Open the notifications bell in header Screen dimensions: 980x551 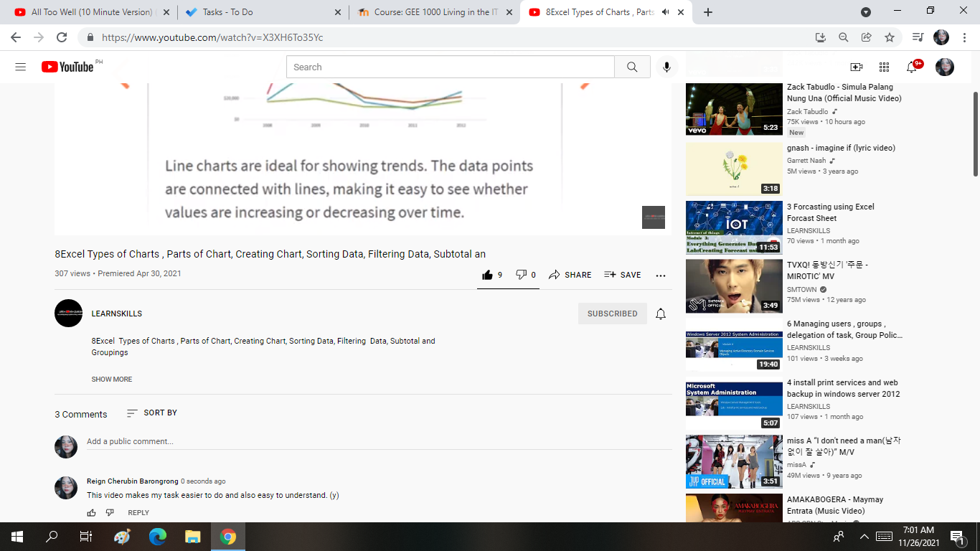912,67
